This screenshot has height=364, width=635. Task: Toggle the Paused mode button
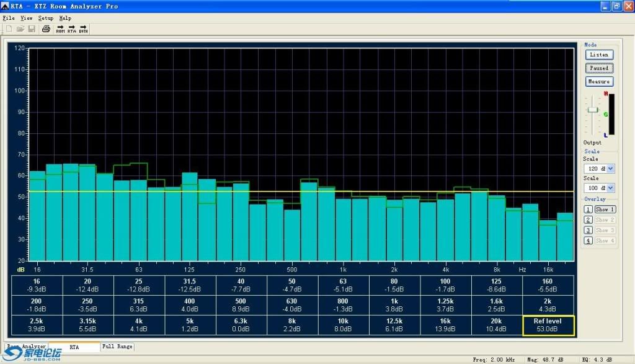click(600, 68)
